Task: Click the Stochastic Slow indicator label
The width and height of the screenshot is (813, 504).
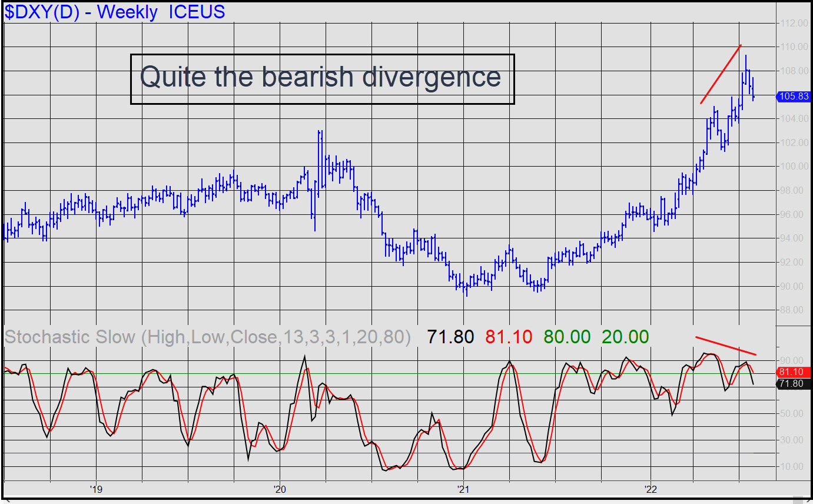Action: tap(207, 337)
